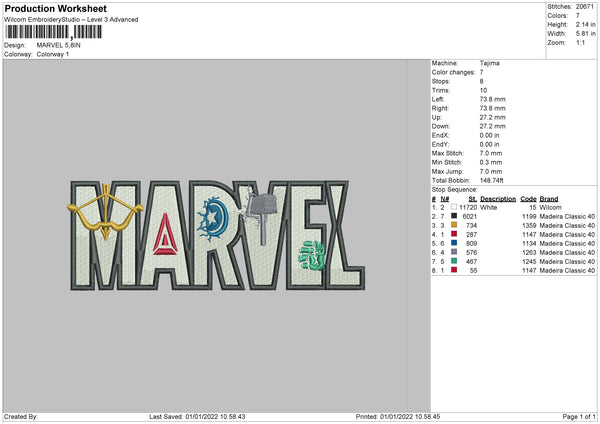Select the black swatch in stop 2
Screen dimensions: 600x424
click(454, 216)
